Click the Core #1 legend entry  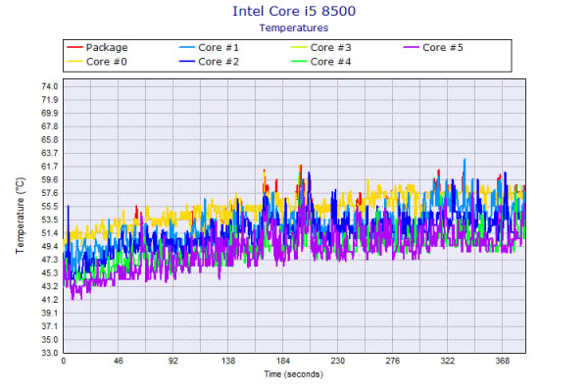(x=210, y=48)
